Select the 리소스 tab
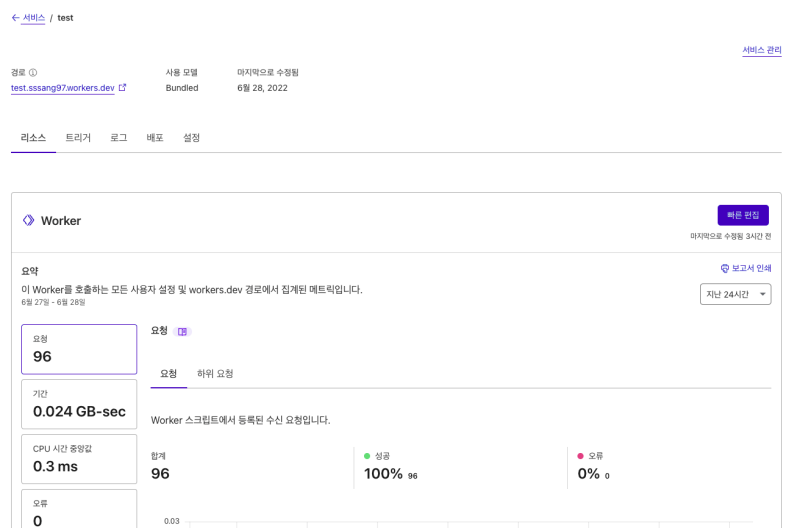 (33, 138)
